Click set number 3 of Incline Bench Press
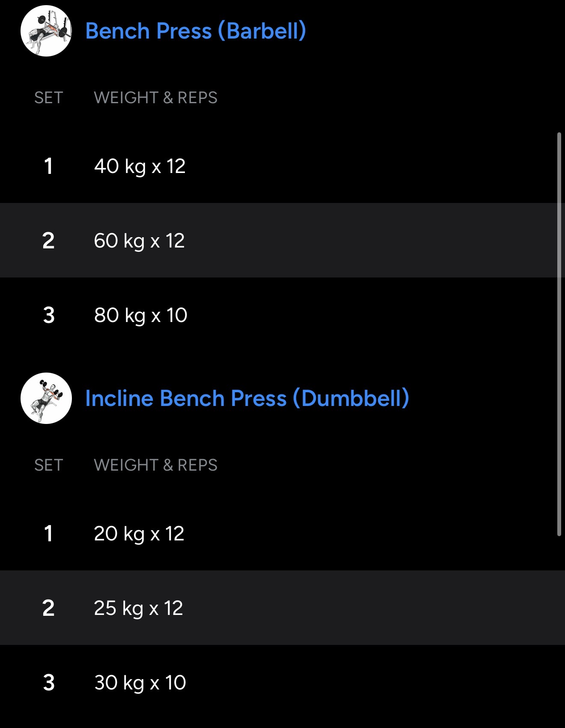 pos(49,683)
